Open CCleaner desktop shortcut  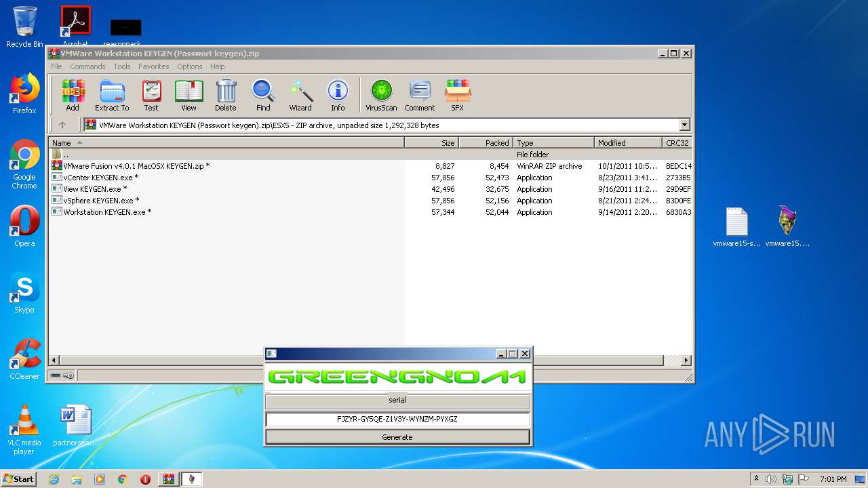click(24, 359)
